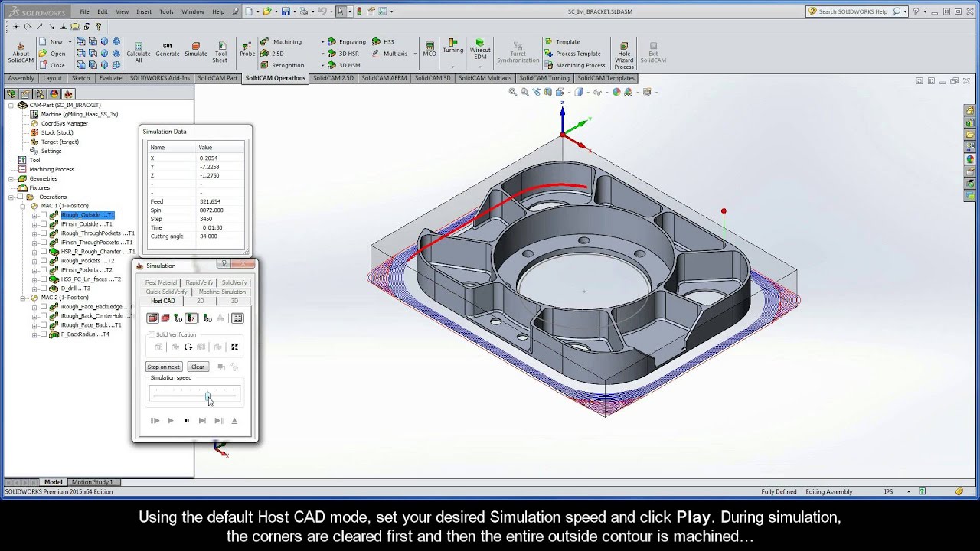980x551 pixels.
Task: Exit the simulation with the eject icon
Action: coord(234,420)
